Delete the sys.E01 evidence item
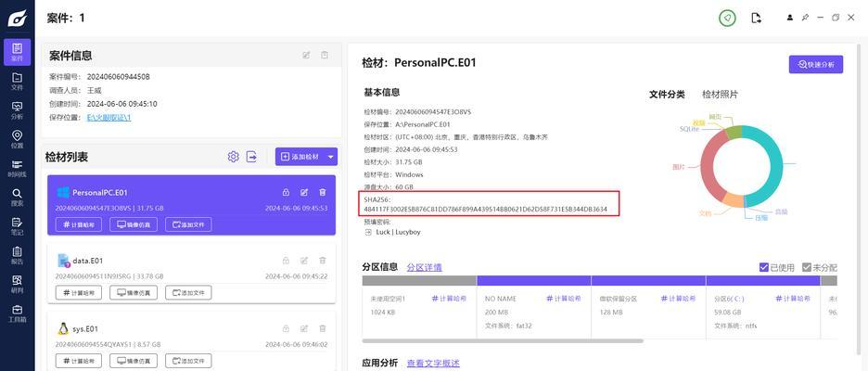Screen dimensions: 868x371 (x=322, y=328)
